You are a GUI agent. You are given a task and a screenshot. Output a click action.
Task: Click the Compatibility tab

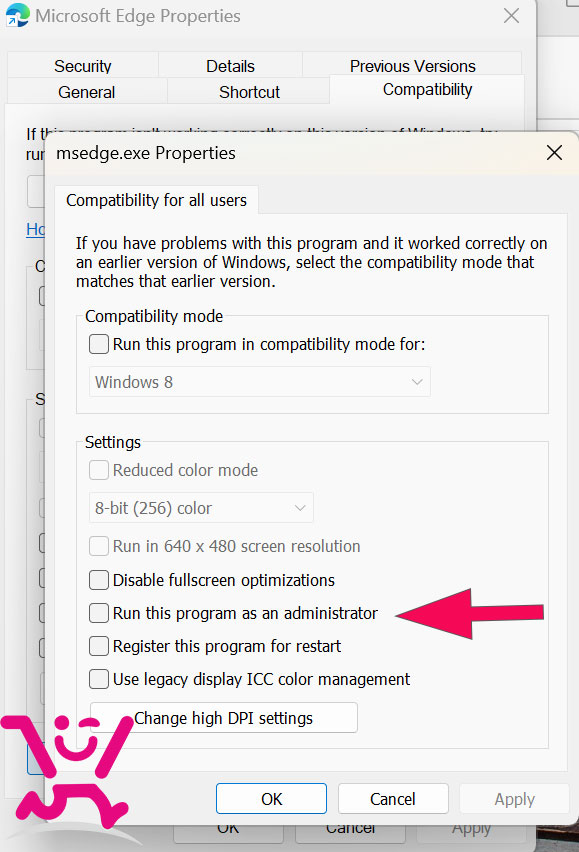pos(427,89)
